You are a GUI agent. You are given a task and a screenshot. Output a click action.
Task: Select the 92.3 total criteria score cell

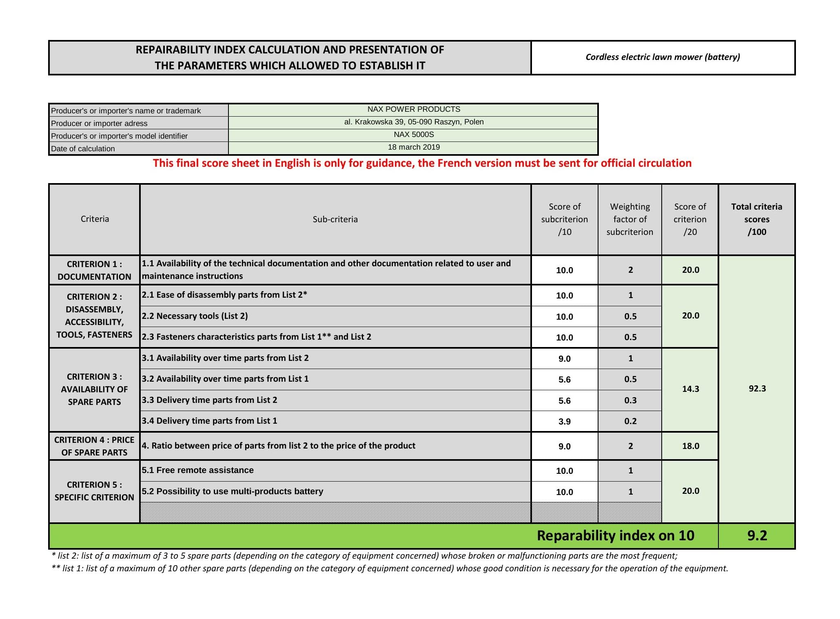(x=757, y=389)
